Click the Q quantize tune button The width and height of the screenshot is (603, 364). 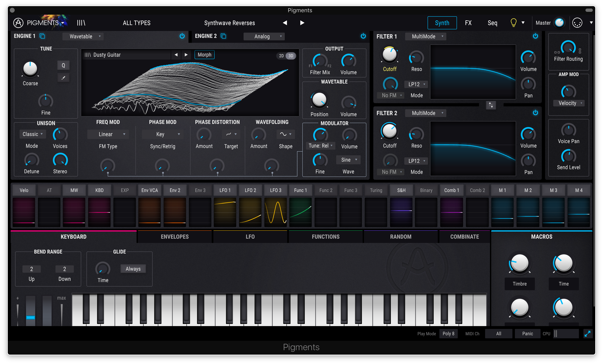click(63, 65)
